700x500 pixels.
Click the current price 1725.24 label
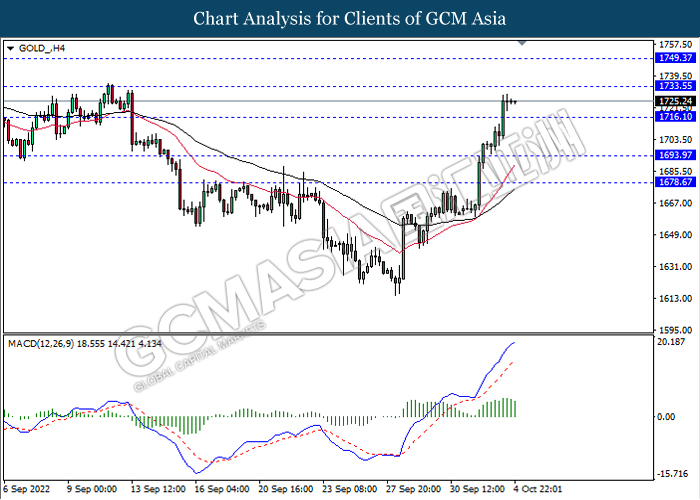[x=675, y=101]
